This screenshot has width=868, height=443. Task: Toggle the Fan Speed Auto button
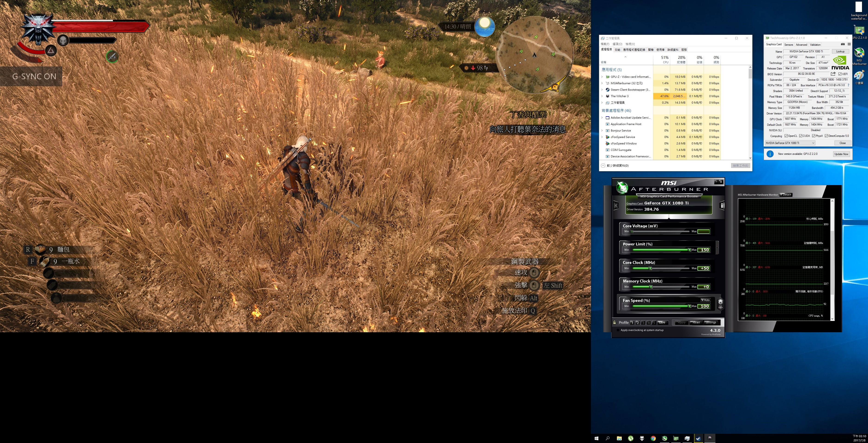(705, 300)
